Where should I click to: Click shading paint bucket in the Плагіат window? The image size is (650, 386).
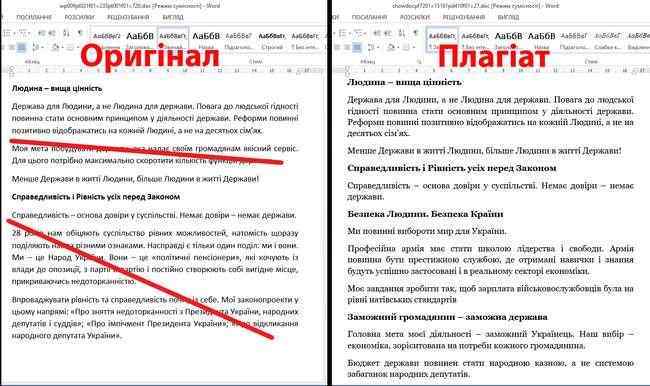[x=391, y=47]
